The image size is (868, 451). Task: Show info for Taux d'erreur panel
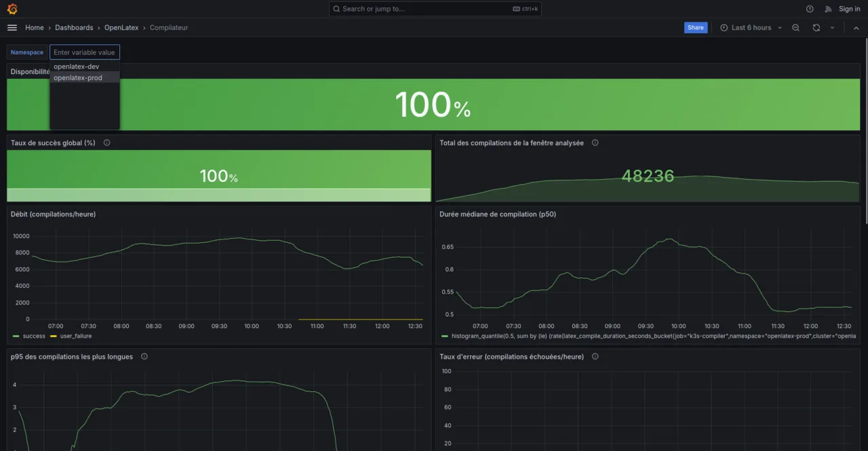(595, 357)
